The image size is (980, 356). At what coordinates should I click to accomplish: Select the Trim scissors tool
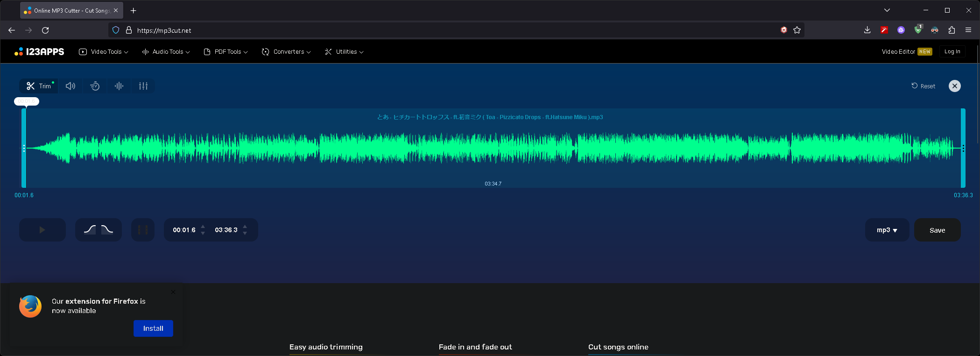pos(39,86)
